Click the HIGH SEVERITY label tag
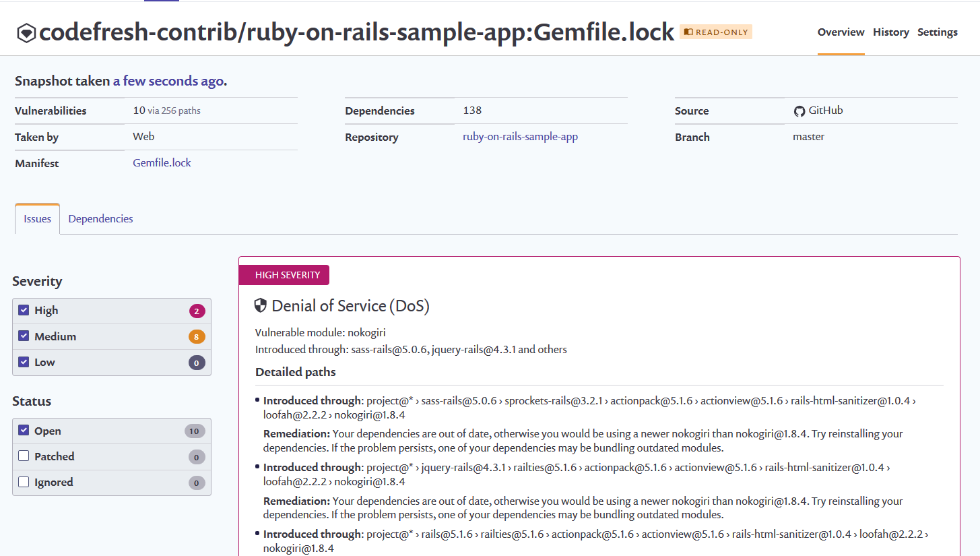The width and height of the screenshot is (980, 556). click(284, 275)
